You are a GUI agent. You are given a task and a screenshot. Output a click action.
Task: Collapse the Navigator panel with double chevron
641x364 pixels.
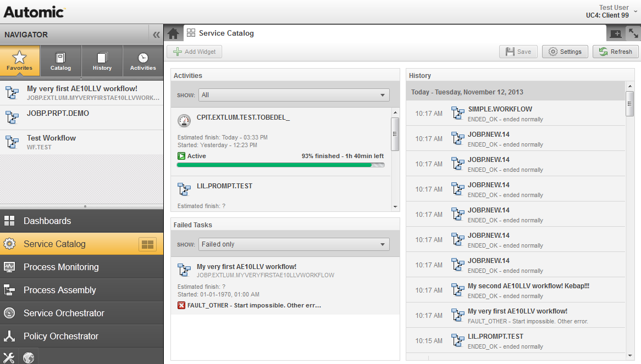point(156,35)
